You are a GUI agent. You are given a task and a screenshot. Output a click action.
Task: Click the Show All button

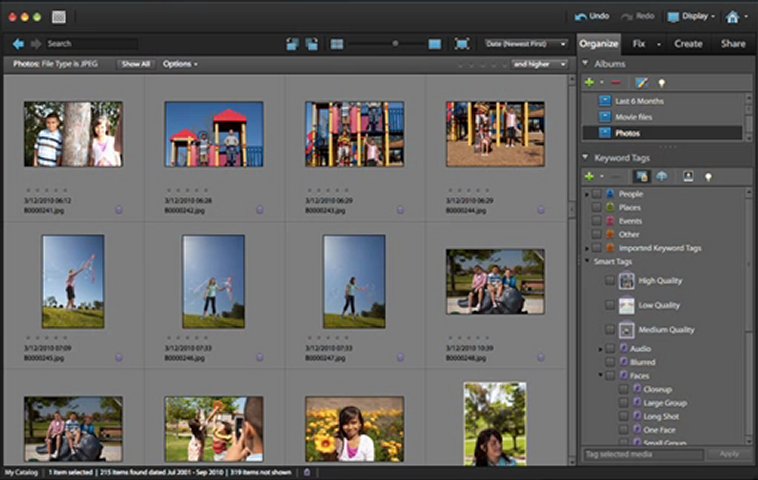pos(135,64)
